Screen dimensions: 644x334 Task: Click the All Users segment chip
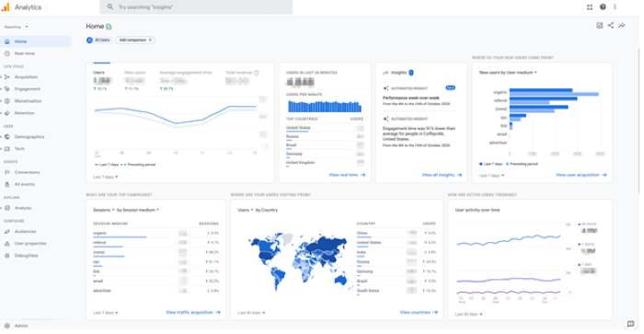tap(98, 40)
